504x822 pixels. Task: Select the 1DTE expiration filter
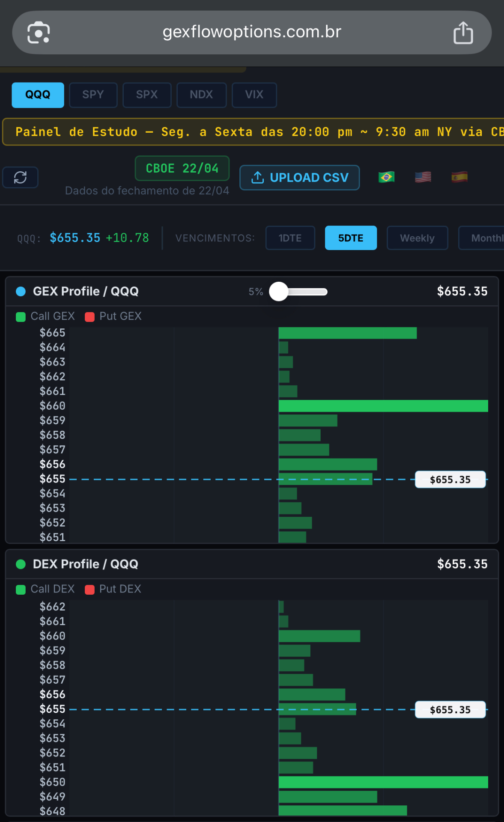click(x=290, y=238)
